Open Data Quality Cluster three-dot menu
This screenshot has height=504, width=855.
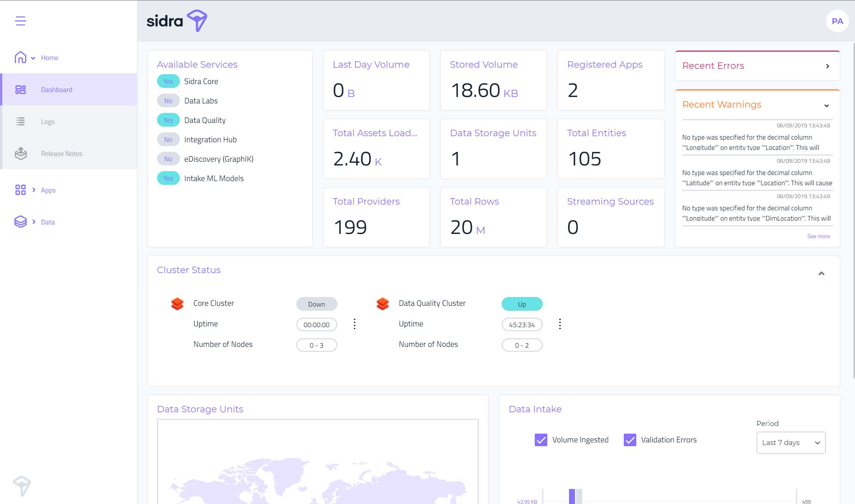click(560, 324)
